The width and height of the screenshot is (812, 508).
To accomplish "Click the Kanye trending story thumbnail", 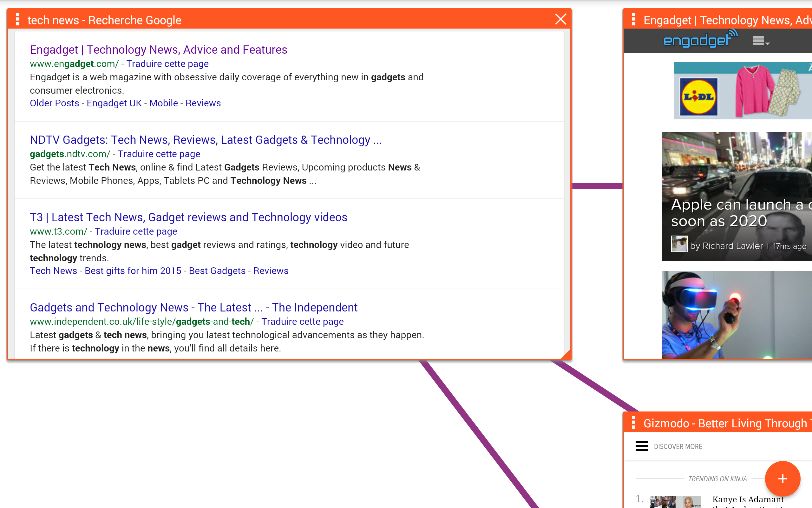I will click(675, 502).
